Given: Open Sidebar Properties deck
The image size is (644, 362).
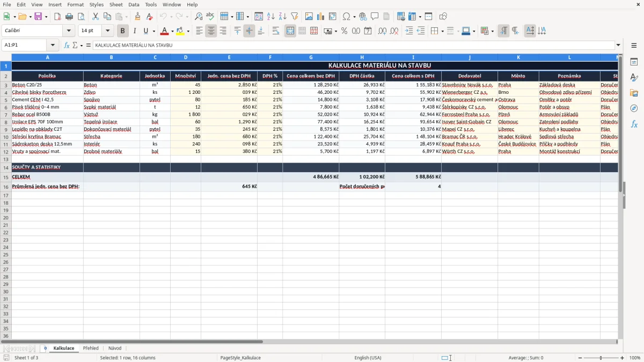Looking at the screenshot, I should pos(634,62).
